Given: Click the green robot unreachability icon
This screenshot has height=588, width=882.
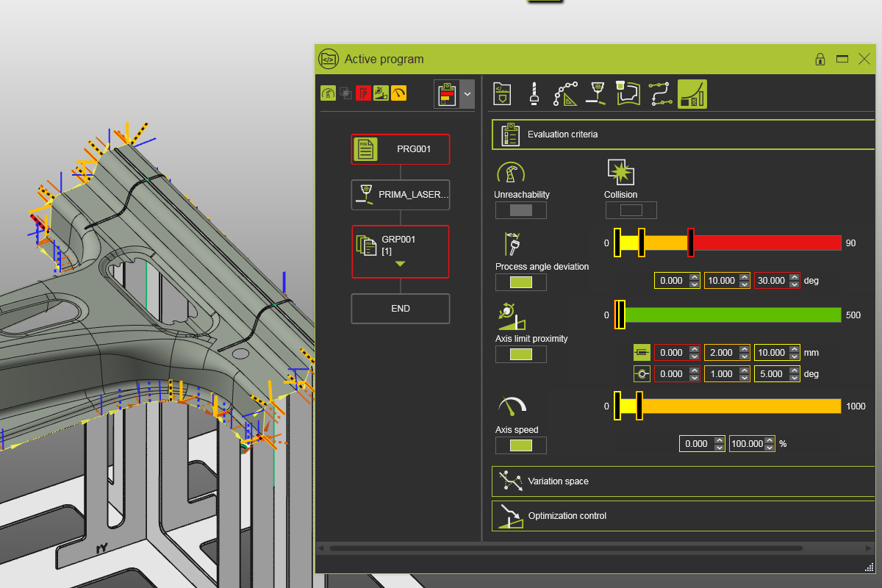Looking at the screenshot, I should 329,93.
